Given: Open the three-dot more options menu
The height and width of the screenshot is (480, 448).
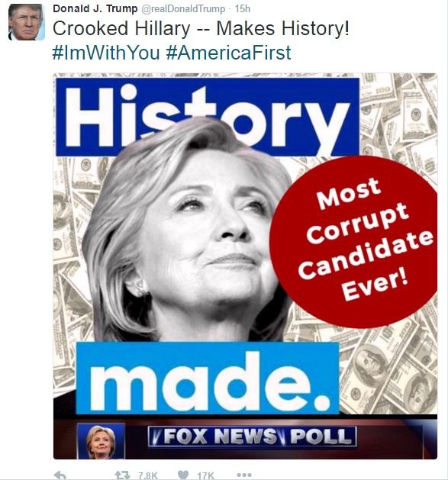Looking at the screenshot, I should click(x=244, y=475).
